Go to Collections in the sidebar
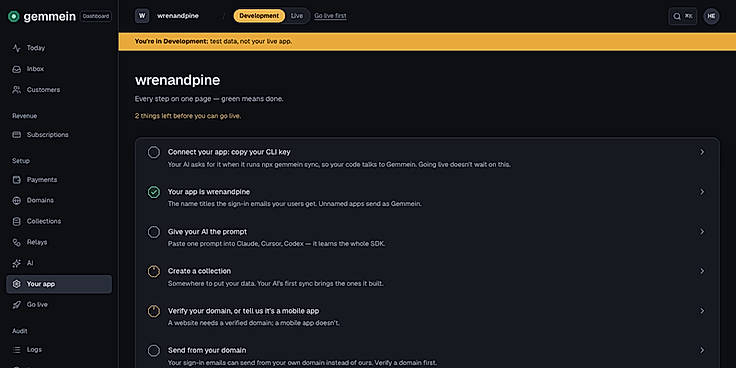Screen dimensions: 736x368 (x=59, y=221)
